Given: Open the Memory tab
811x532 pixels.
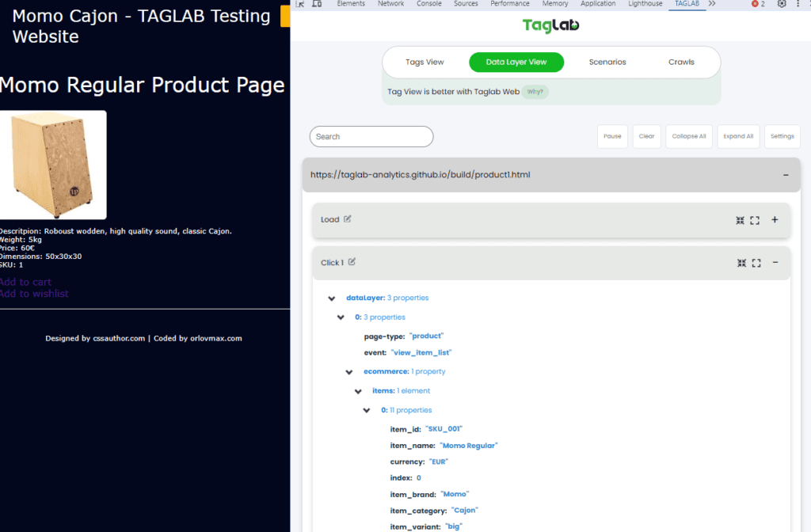Looking at the screenshot, I should 555,4.
